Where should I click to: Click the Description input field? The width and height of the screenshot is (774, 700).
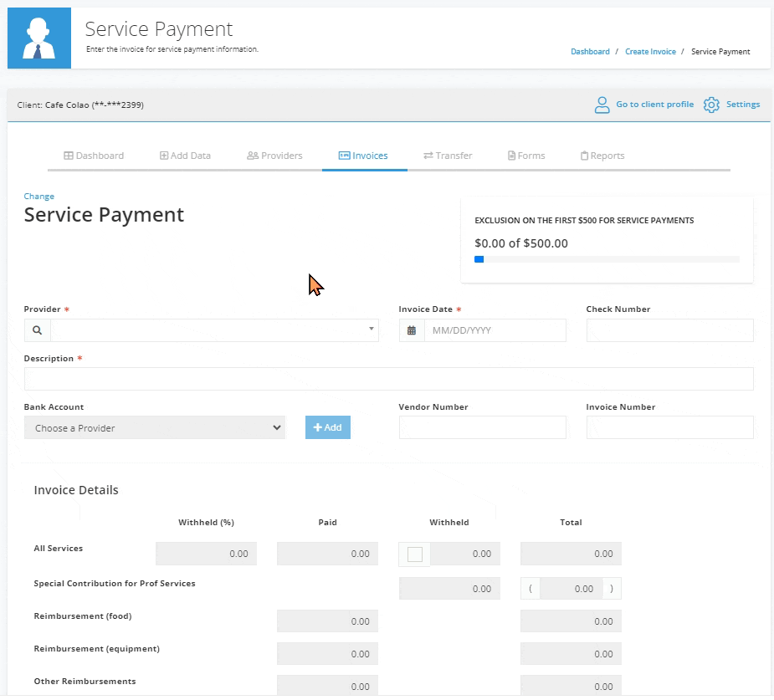(388, 379)
